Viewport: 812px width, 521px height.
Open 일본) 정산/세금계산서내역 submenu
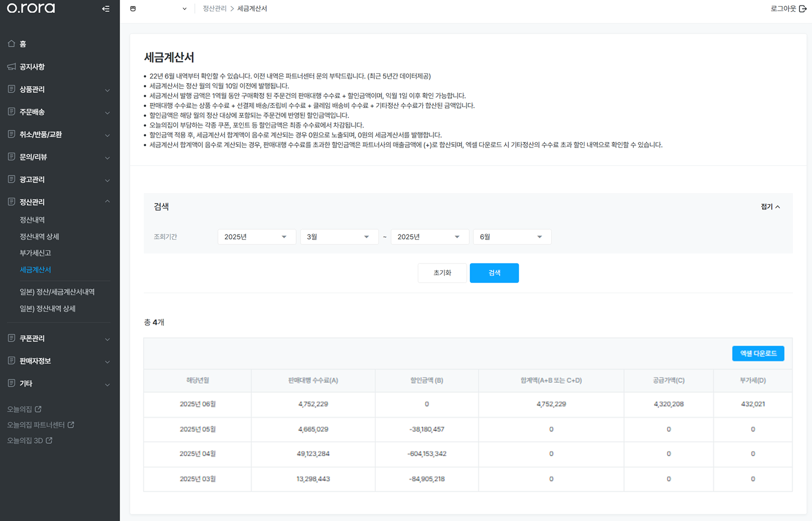(x=57, y=291)
